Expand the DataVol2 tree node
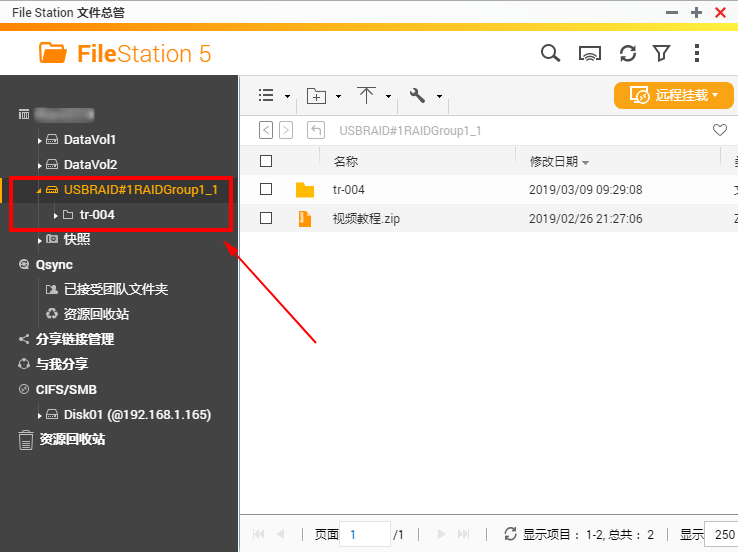738x552 pixels. 40,166
